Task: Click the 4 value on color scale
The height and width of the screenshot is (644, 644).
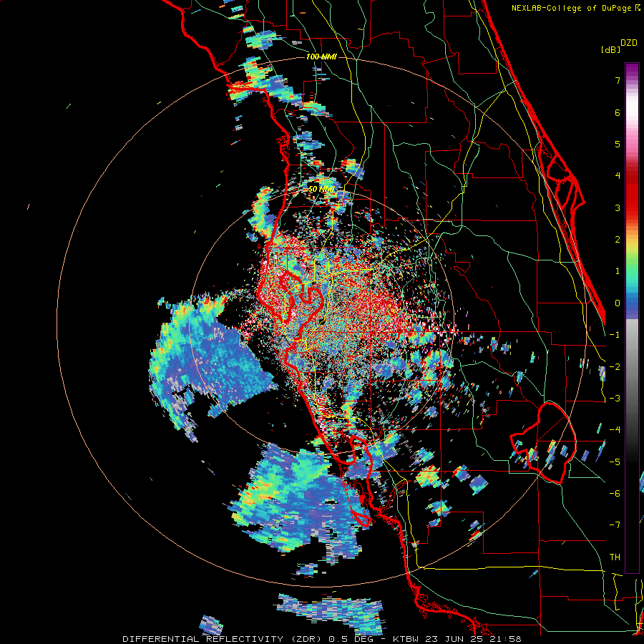Action: [618, 176]
